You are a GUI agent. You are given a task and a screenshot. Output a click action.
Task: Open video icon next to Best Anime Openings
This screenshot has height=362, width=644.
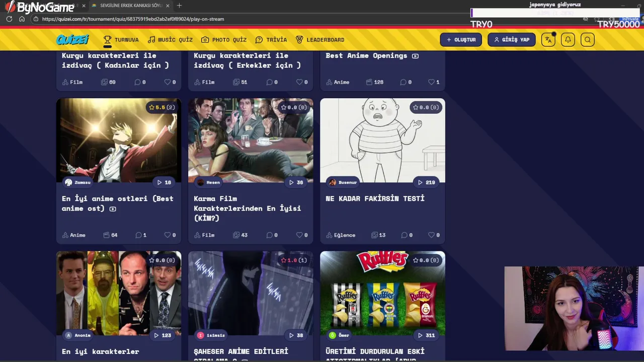pos(415,56)
